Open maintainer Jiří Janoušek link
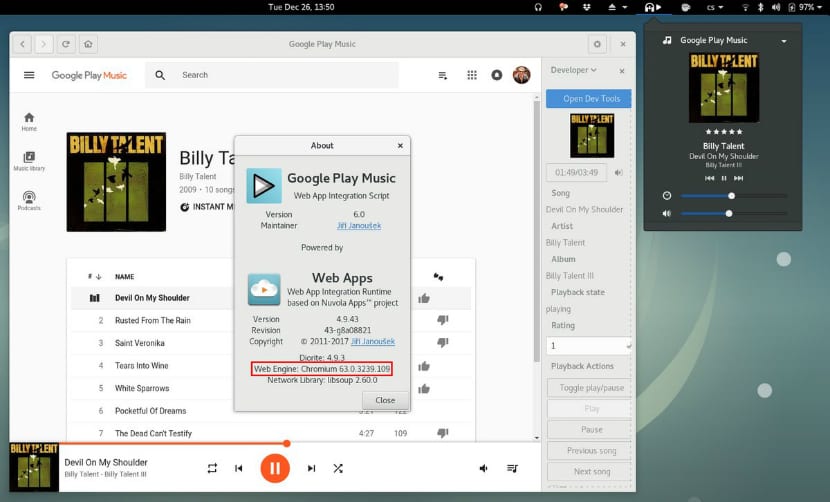Image resolution: width=830 pixels, height=502 pixels. [359, 226]
